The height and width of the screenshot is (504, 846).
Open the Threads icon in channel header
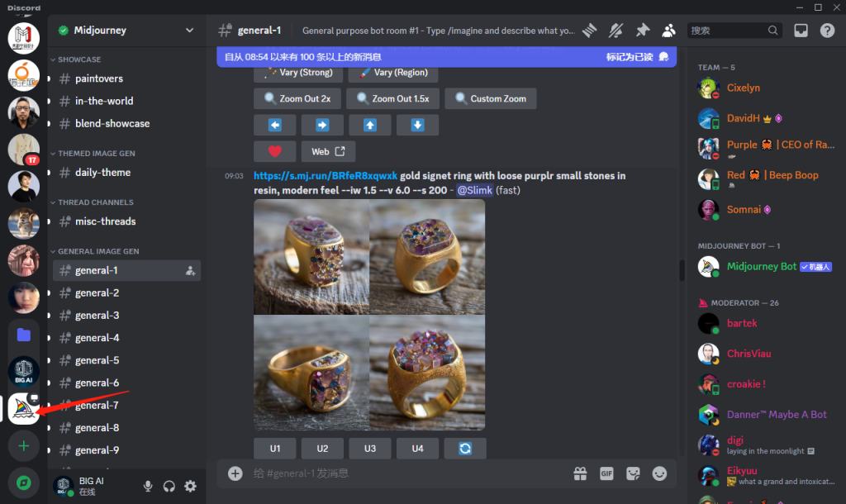pos(590,31)
